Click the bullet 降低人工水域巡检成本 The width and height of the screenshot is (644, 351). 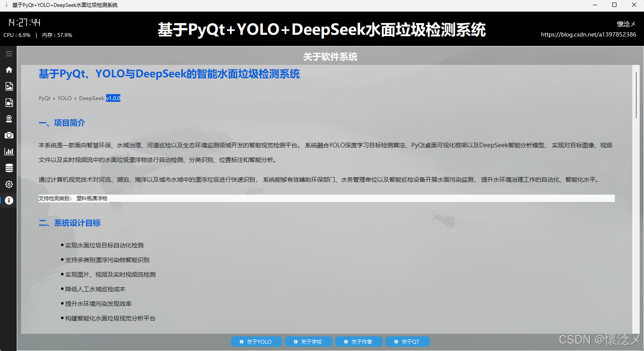click(x=95, y=289)
